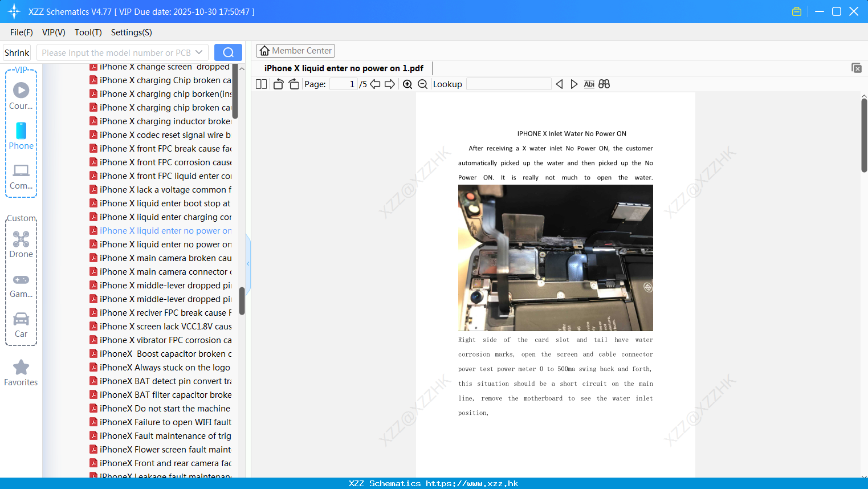The height and width of the screenshot is (489, 868).
Task: Open 'iPhone X liquid enter charging' file
Action: coord(160,217)
